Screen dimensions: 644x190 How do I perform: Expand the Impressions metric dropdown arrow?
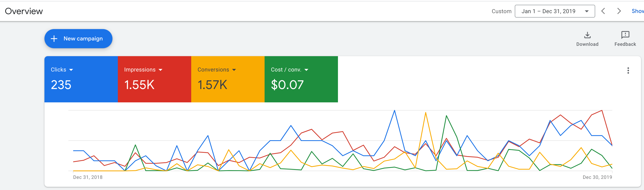tap(161, 70)
